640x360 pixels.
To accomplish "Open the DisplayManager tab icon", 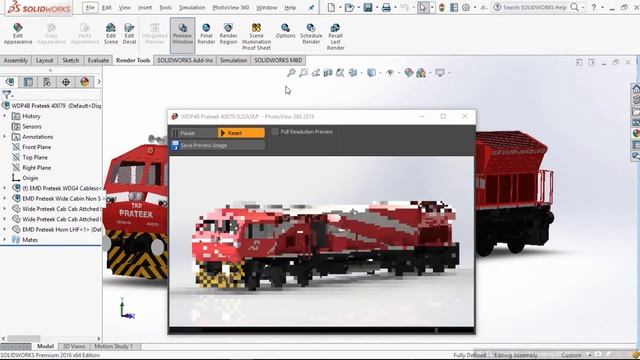I will pos(84,82).
